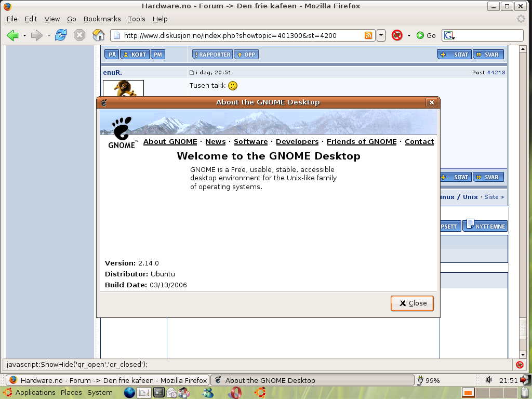Click the smiley emoticon in the post
The height and width of the screenshot is (399, 532).
pos(233,86)
